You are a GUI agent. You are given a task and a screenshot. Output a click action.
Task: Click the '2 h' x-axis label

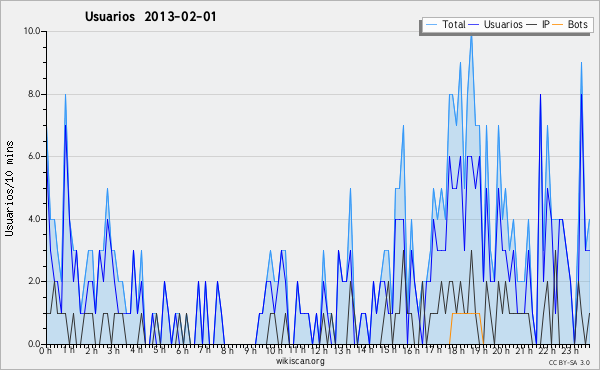(x=91, y=350)
